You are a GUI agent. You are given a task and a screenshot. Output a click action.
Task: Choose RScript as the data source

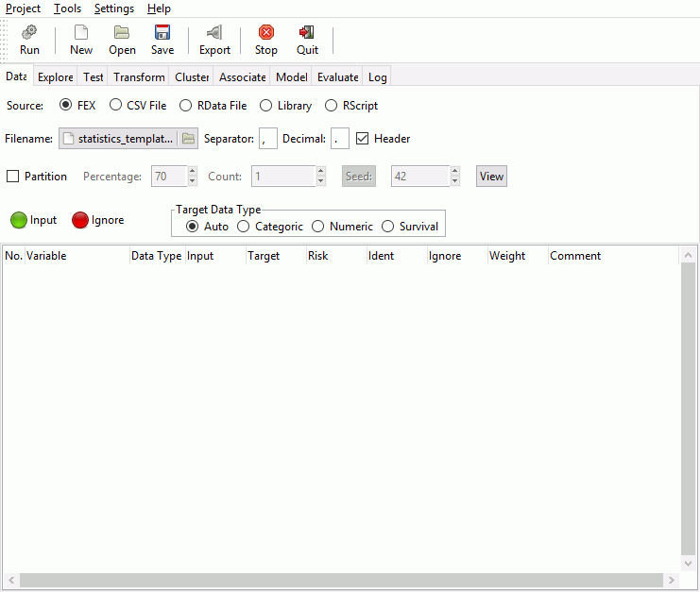click(331, 106)
